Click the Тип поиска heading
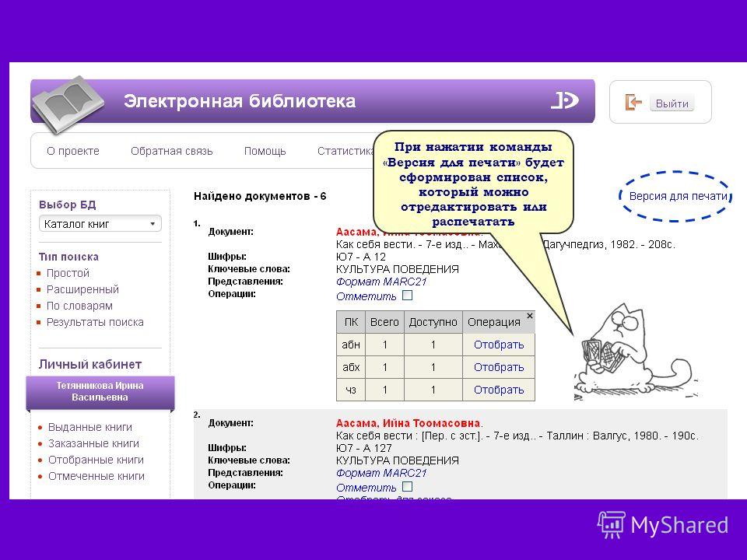The image size is (747, 560). [68, 257]
